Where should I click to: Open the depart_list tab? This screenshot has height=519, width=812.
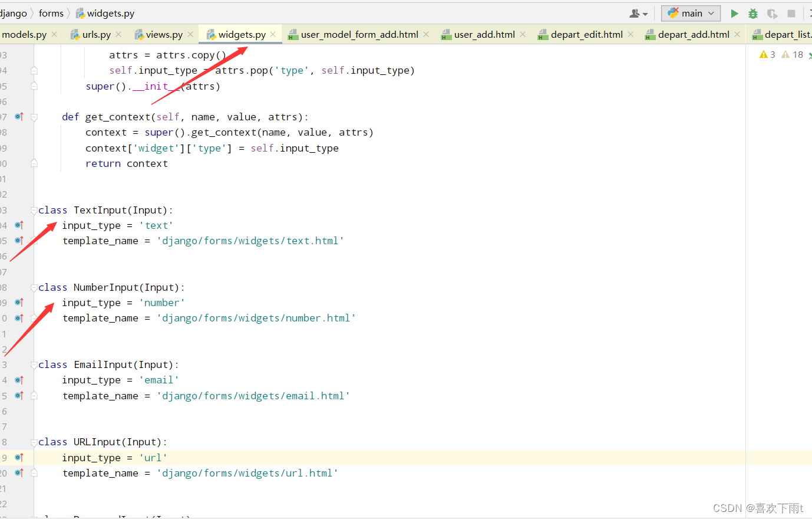(782, 34)
